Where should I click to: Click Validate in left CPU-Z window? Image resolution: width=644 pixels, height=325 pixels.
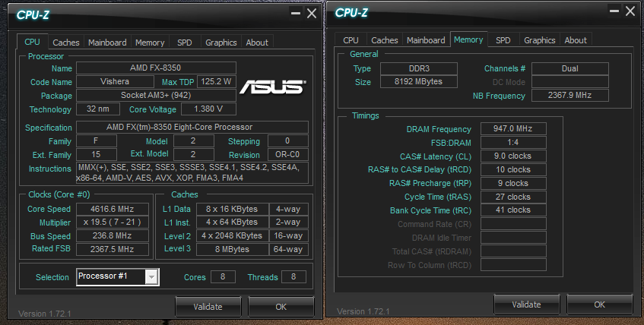208,307
